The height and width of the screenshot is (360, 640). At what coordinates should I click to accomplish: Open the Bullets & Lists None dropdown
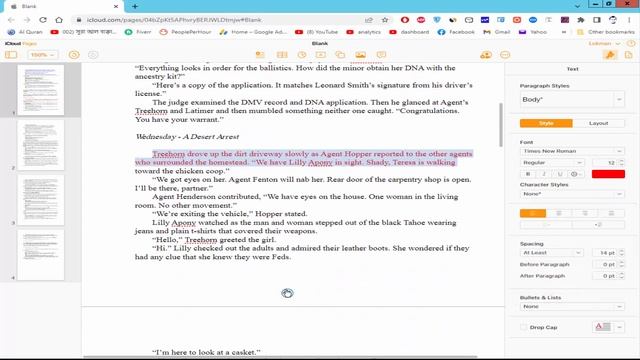pos(572,307)
